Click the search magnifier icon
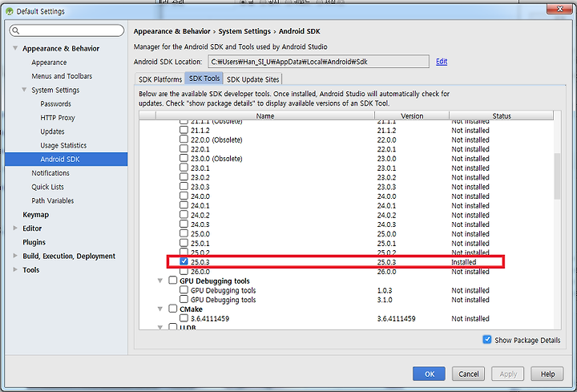Image resolution: width=577 pixels, height=392 pixels. tap(15, 30)
